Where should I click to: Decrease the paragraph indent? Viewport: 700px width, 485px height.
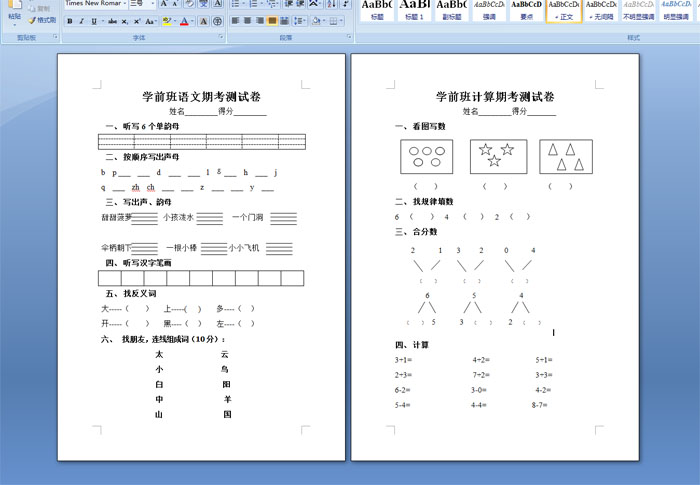(x=288, y=4)
